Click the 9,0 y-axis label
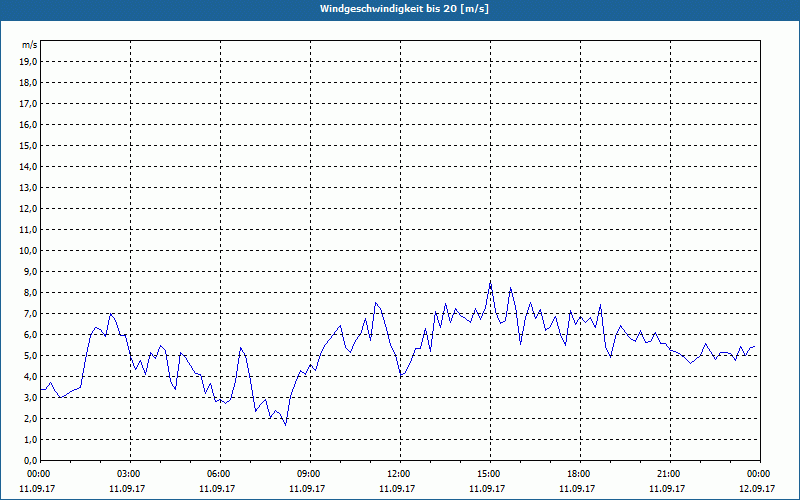 point(30,271)
